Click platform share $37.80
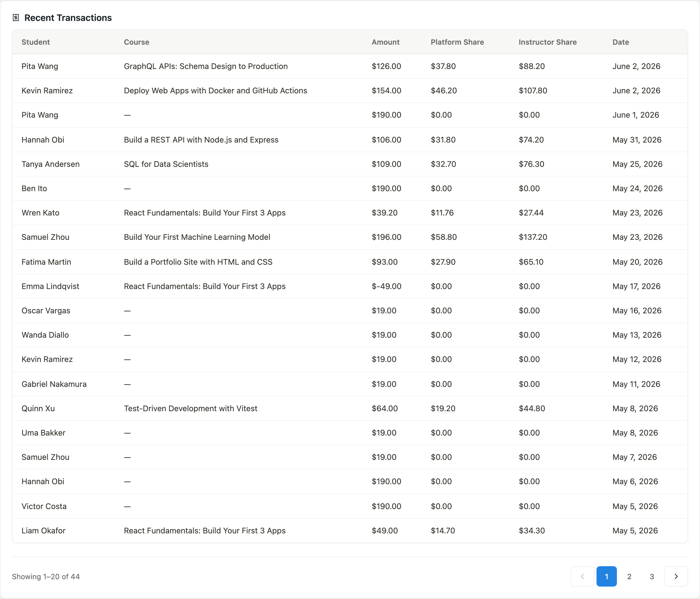700x599 pixels. 443,66
